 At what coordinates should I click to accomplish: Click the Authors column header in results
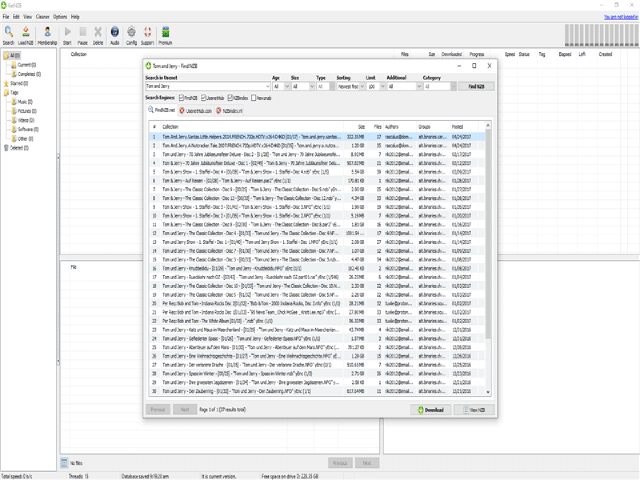(399, 127)
